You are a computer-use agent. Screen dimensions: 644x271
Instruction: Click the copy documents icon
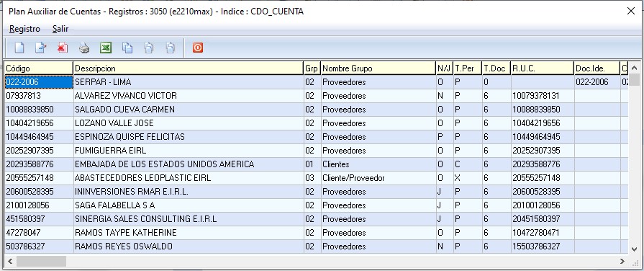coord(127,48)
